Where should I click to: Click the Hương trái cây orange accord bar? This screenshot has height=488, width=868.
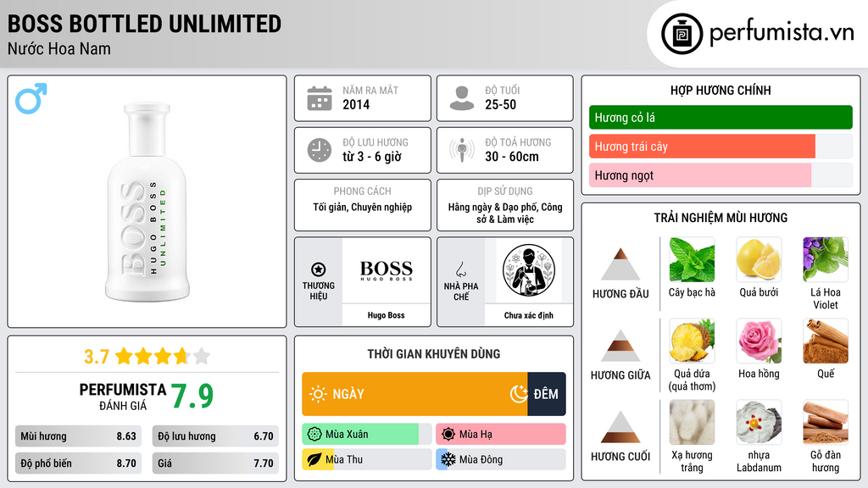(702, 146)
